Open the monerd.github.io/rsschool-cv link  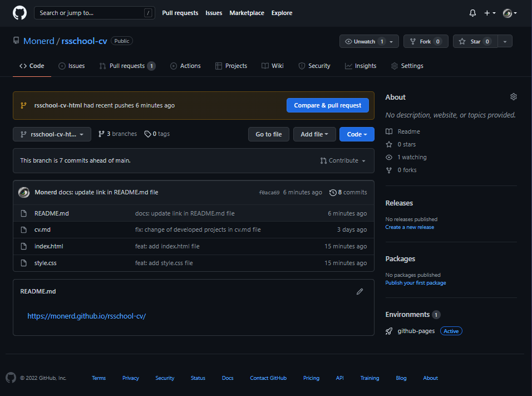(x=86, y=316)
